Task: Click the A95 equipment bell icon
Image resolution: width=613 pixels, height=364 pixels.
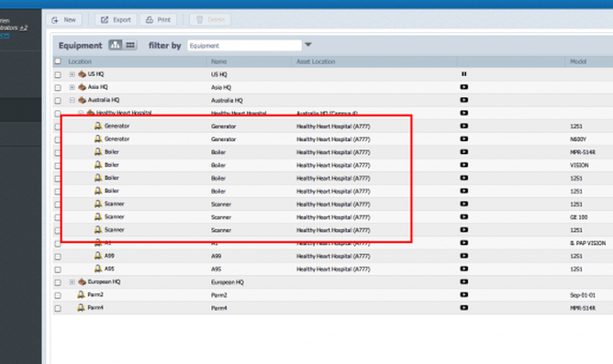Action: (x=98, y=269)
